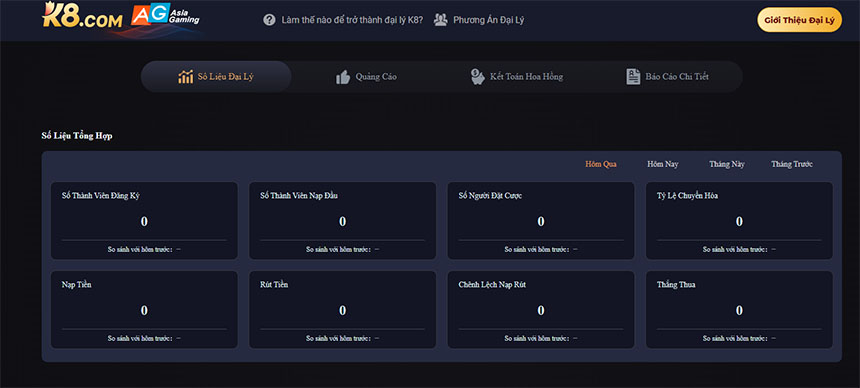The image size is (860, 388).
Task: Click the comparison text under Số Người Đặt Cược
Action: pos(541,249)
